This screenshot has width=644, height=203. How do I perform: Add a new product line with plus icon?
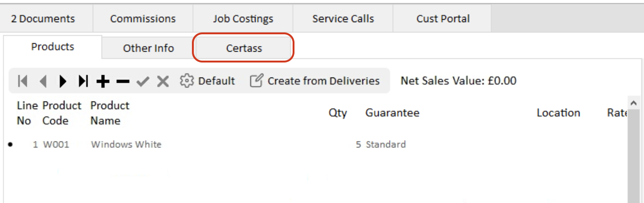(103, 81)
